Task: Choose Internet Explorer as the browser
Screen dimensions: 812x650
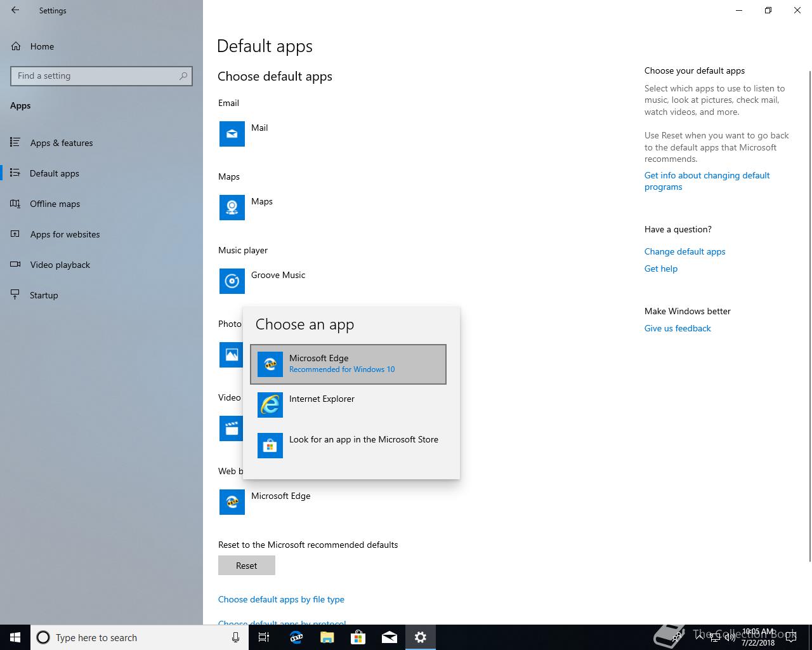Action: tap(348, 405)
